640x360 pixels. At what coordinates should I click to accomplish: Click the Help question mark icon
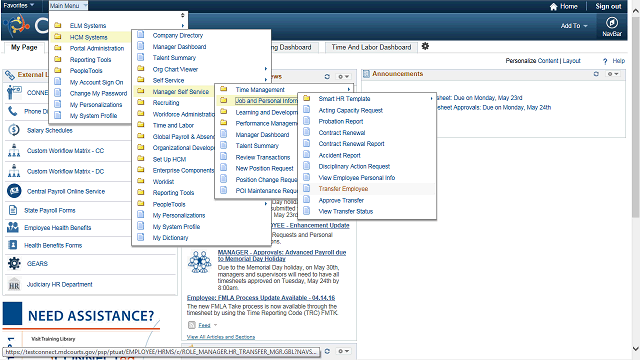coord(605,61)
